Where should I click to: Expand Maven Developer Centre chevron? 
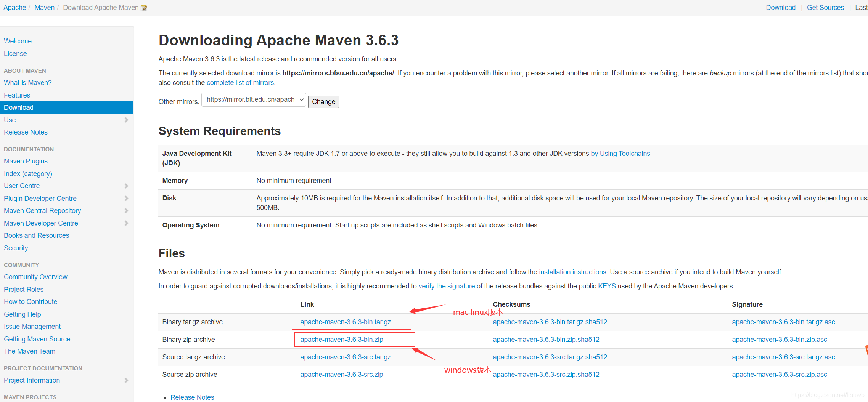(x=126, y=223)
